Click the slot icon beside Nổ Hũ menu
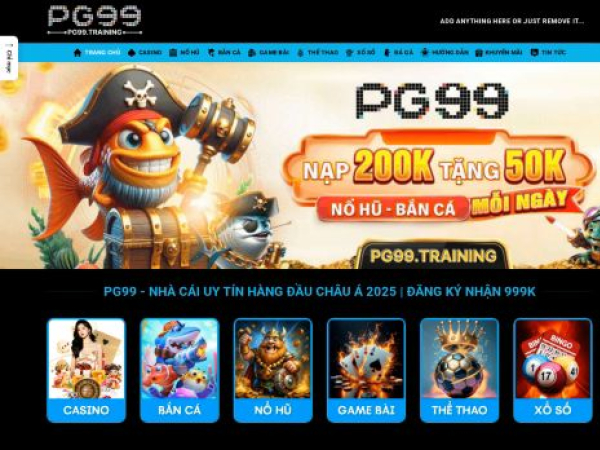The image size is (600, 450). [x=173, y=52]
